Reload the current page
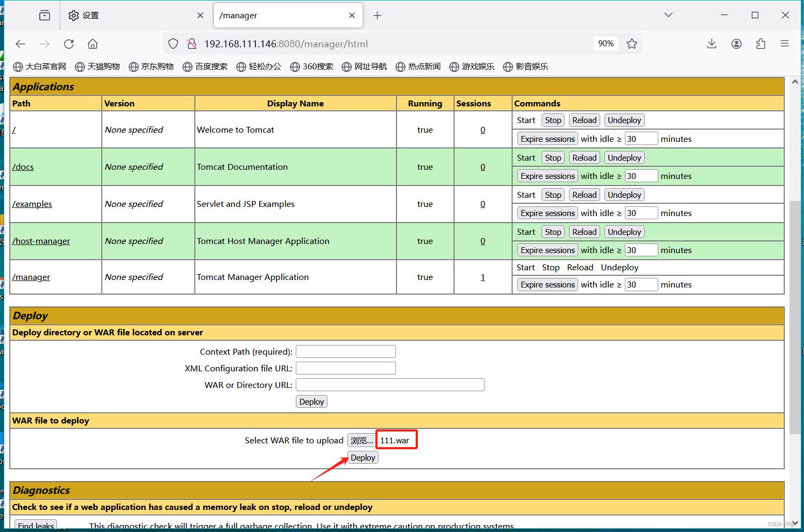804x532 pixels. (69, 44)
